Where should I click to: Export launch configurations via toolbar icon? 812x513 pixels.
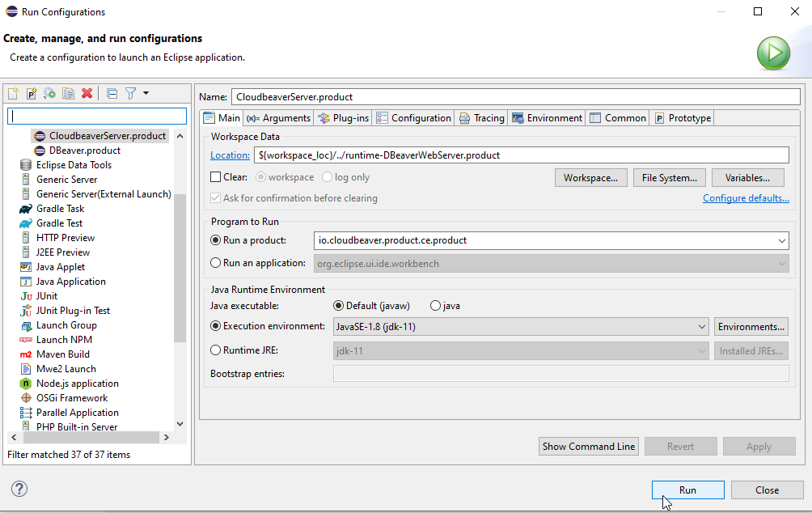pyautogui.click(x=49, y=94)
